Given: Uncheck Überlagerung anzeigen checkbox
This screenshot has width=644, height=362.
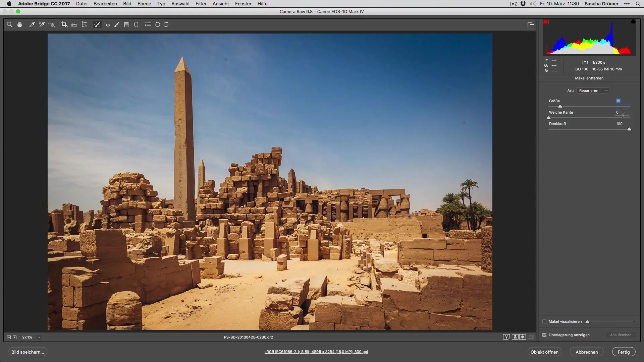Looking at the screenshot, I should click(x=544, y=335).
